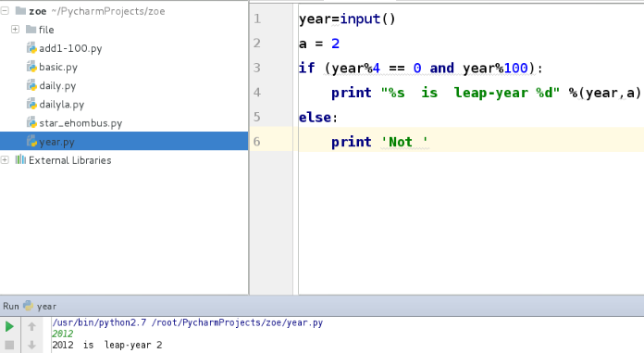The height and width of the screenshot is (353, 644).
Task: Click the External Libraries bar icon
Action: click(x=20, y=159)
